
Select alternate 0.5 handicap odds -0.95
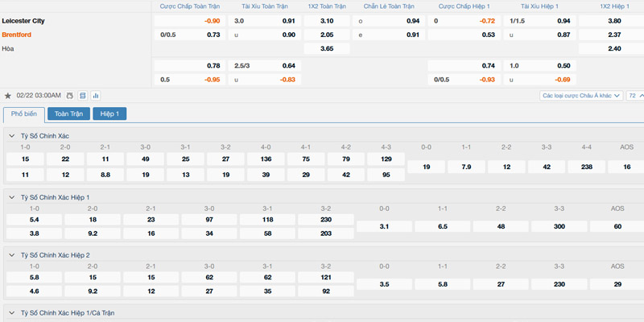pos(190,80)
